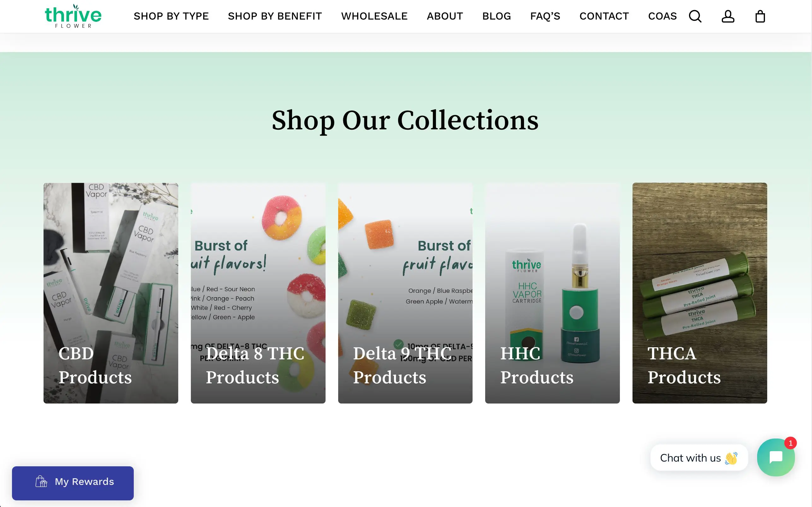Go to the FAQ'S page

click(545, 16)
